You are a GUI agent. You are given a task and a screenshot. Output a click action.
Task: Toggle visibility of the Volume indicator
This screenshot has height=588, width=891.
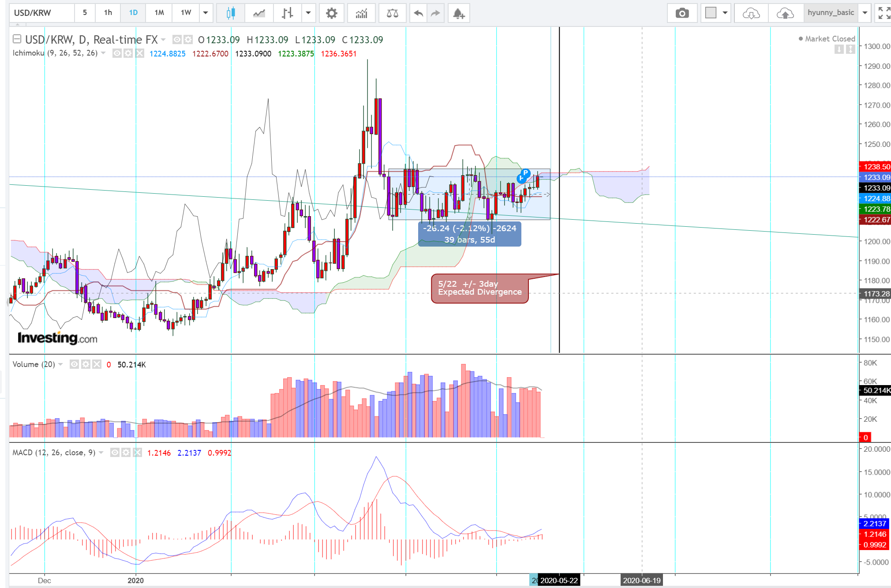coord(75,364)
